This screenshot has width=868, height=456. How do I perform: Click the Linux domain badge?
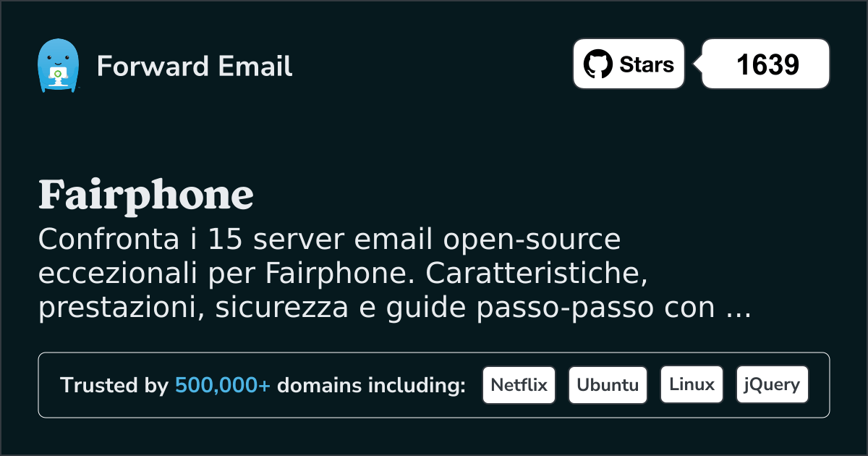(692, 385)
